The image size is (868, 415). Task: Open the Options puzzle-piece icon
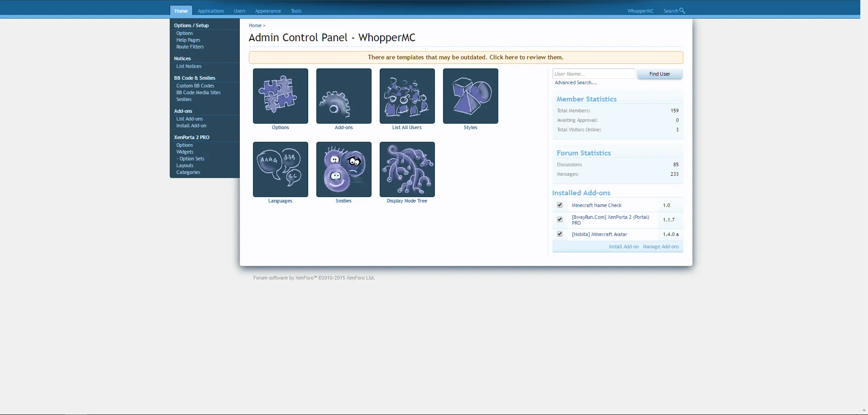click(281, 96)
